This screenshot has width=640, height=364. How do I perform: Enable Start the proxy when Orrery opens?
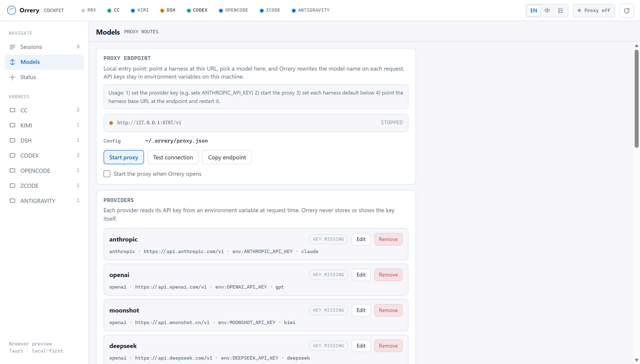(x=107, y=174)
